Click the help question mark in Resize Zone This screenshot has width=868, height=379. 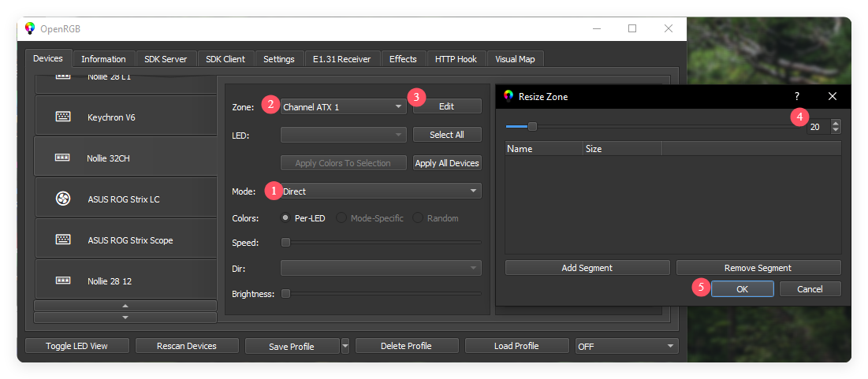coord(797,96)
